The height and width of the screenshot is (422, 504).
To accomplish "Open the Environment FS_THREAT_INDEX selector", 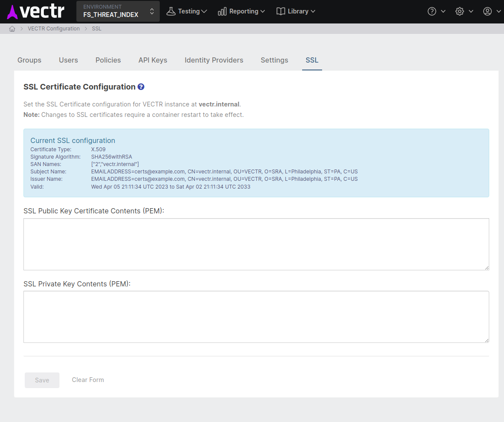I will click(x=118, y=11).
